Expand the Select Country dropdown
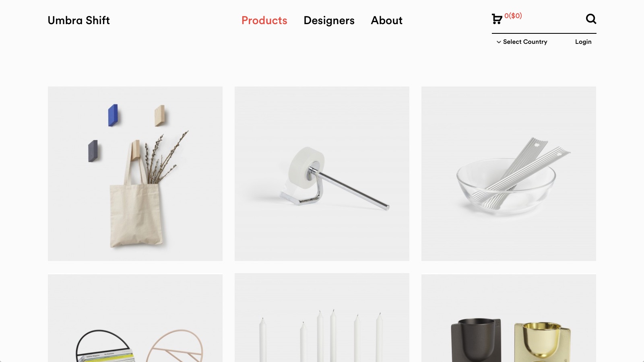 [522, 42]
